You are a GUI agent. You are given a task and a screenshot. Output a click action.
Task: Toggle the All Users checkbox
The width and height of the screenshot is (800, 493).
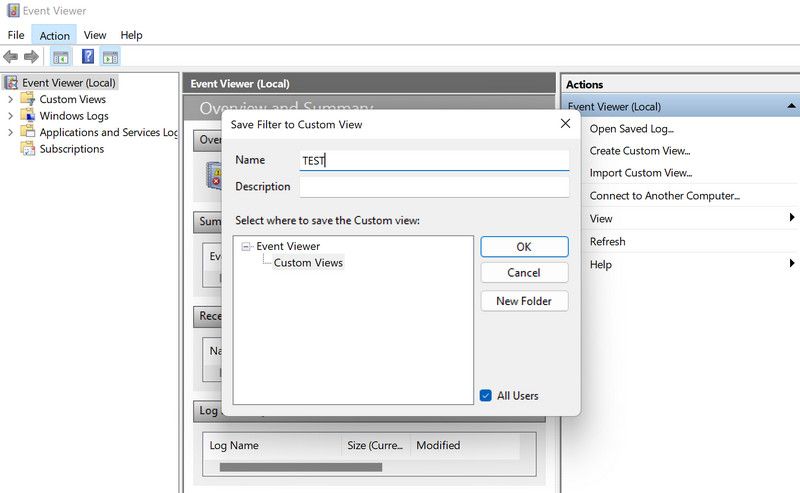point(486,396)
